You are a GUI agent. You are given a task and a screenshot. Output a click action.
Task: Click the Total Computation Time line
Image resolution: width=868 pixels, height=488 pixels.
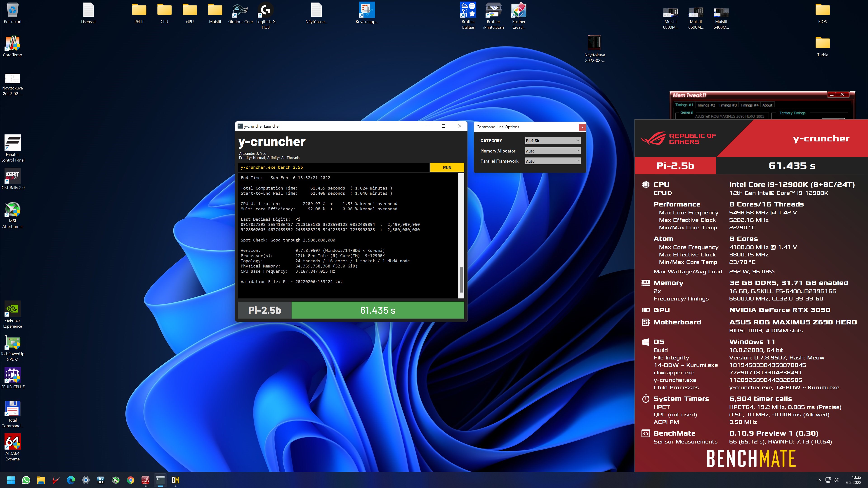point(316,188)
